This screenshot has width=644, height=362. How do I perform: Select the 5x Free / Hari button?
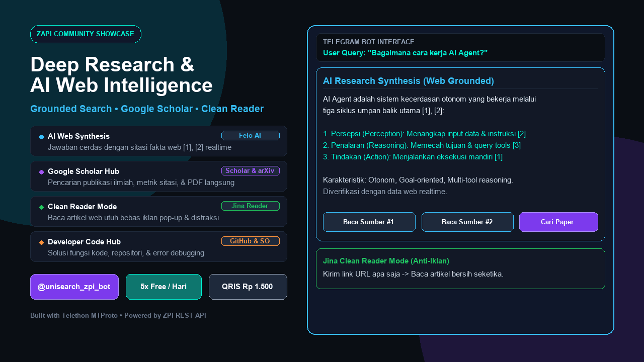[164, 287]
